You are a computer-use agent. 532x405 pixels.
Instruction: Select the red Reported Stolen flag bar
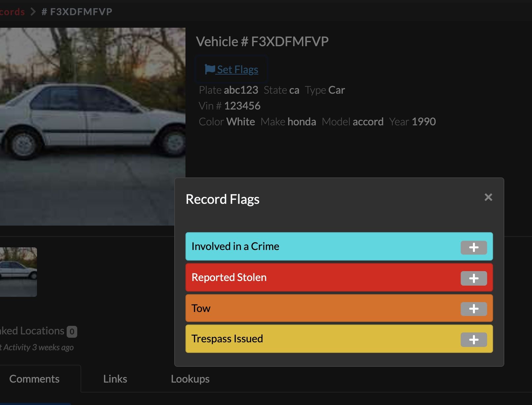297,277
